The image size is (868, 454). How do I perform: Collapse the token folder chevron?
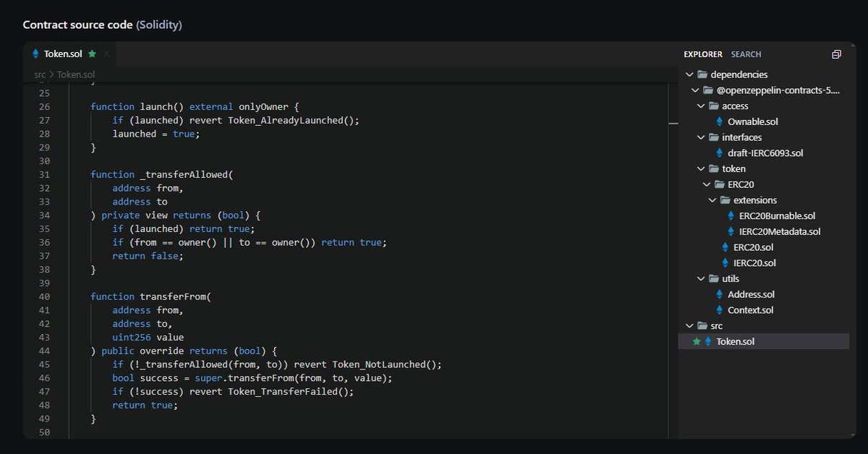pos(701,168)
